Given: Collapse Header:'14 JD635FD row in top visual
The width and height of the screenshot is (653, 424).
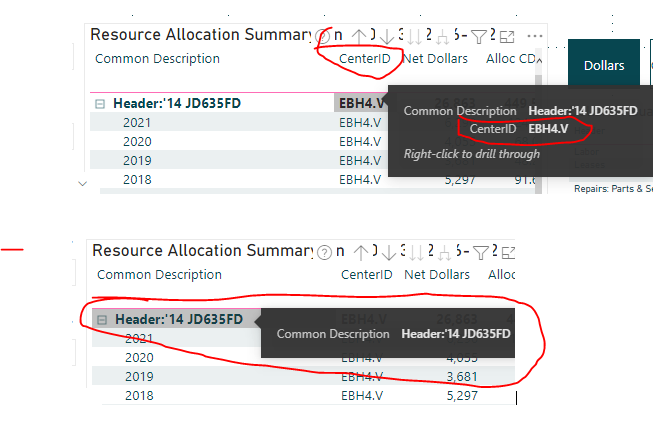Looking at the screenshot, I should tap(100, 104).
